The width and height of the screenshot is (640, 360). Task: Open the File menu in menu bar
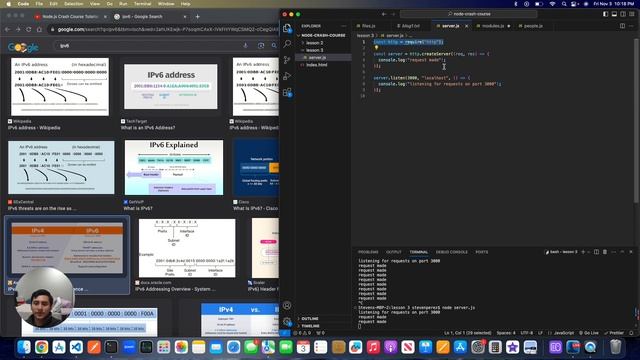click(39, 4)
